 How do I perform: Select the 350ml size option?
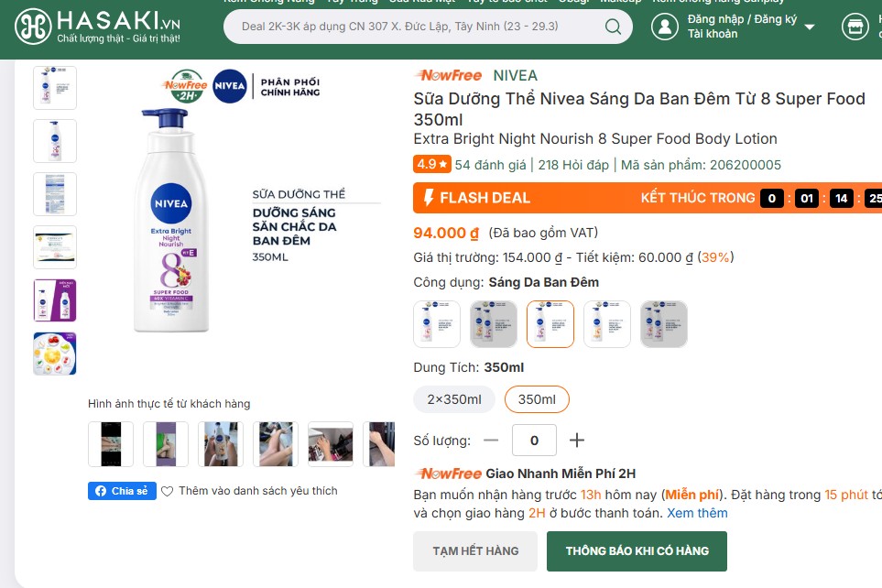(537, 399)
